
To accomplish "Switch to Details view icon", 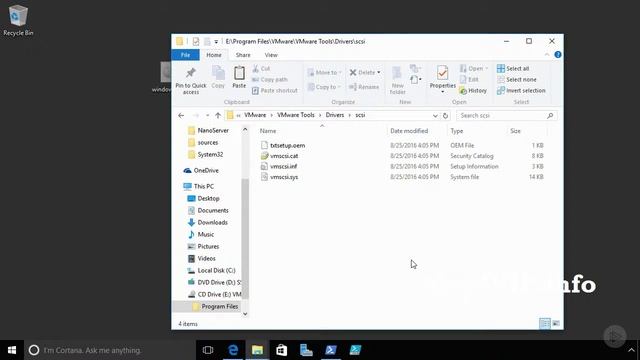I will (x=545, y=324).
